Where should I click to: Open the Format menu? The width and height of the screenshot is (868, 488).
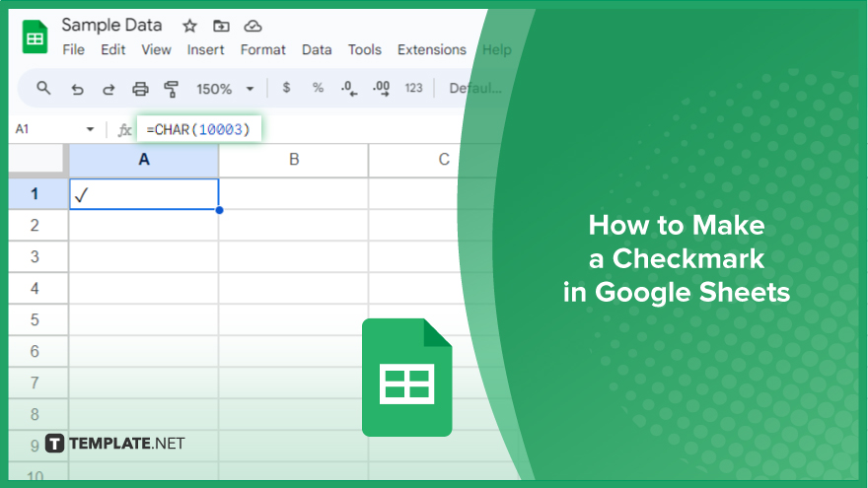pyautogui.click(x=263, y=50)
